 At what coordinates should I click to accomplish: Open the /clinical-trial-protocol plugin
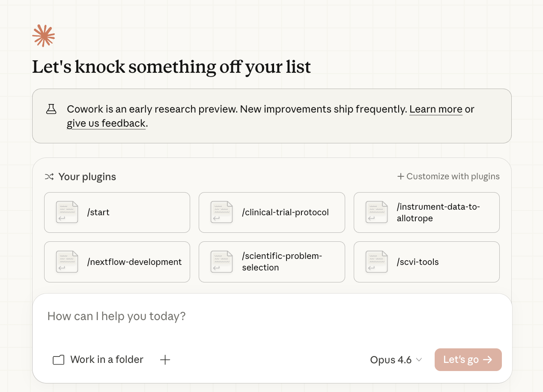[271, 212]
